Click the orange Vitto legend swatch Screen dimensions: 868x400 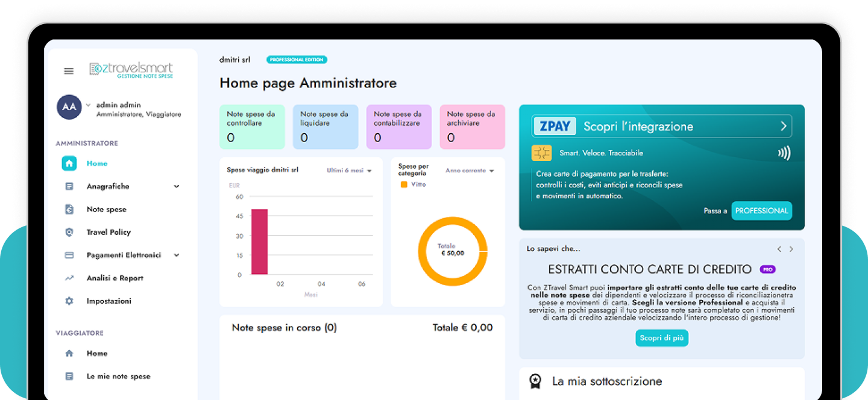point(404,184)
